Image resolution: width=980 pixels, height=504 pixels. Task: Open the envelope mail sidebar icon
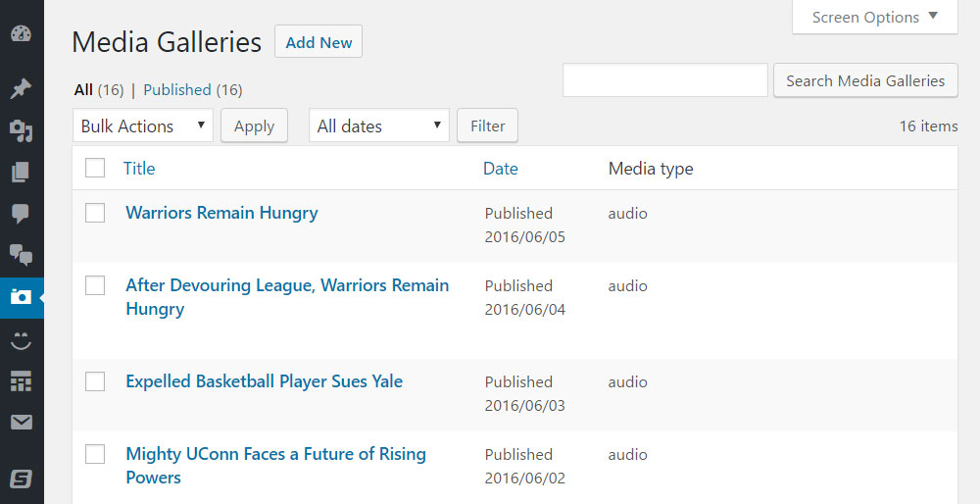21,423
